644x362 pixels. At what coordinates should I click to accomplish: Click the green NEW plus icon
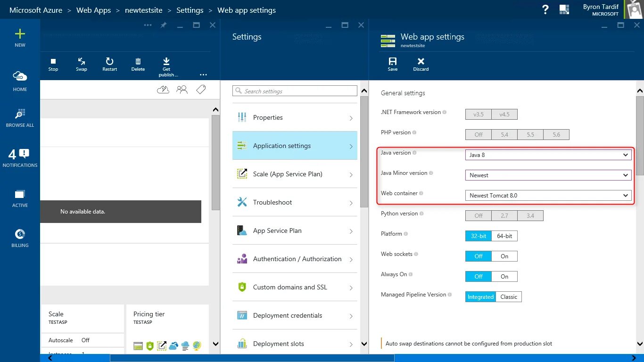(20, 33)
